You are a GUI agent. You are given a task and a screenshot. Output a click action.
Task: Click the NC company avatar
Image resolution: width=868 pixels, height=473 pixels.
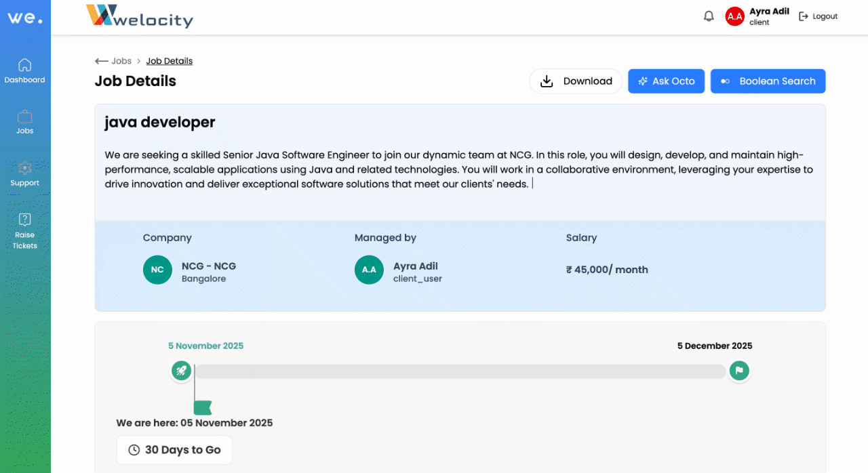click(x=157, y=270)
